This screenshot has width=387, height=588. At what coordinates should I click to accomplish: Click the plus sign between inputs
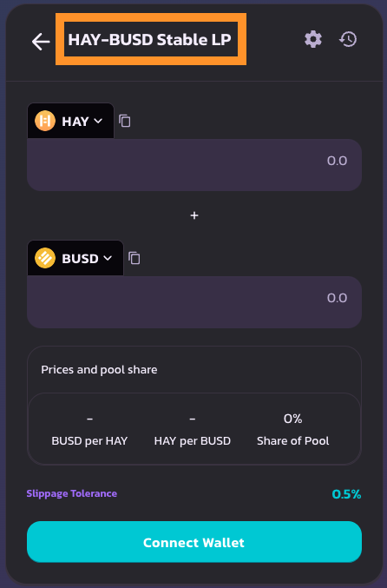tap(194, 215)
